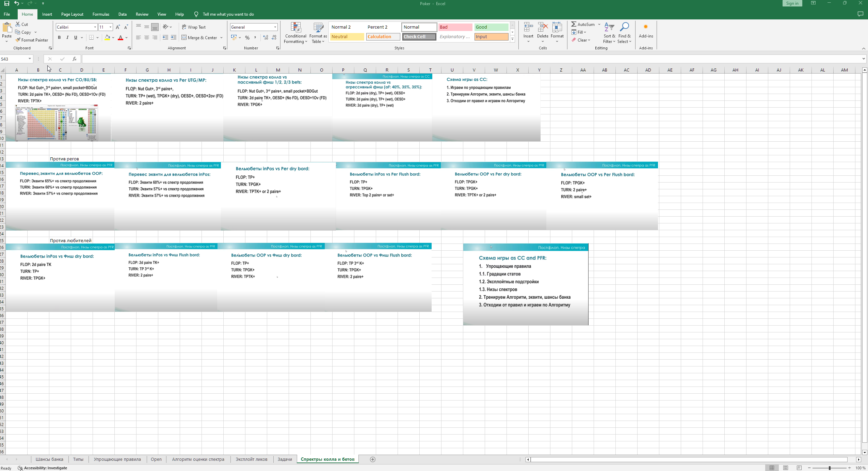Save the workbook with the Save icon
The width and height of the screenshot is (868, 471).
click(6, 3)
